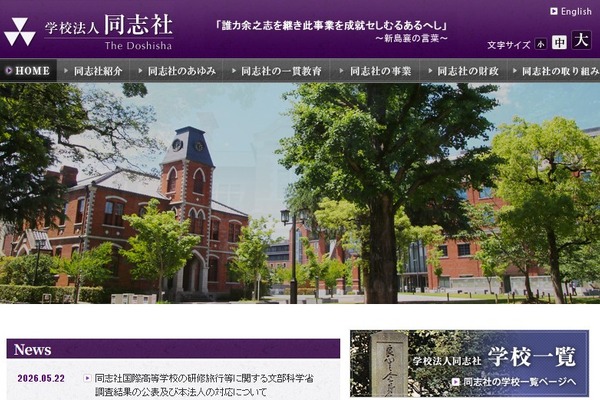
Task: Open news about 同志社国際高等学校の研修旅行等
Action: 204,385
